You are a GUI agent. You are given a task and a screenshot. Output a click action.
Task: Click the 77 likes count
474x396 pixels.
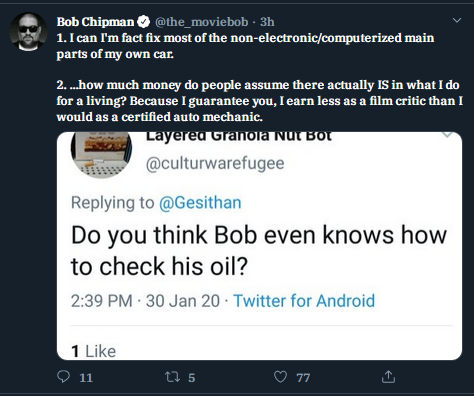303,378
